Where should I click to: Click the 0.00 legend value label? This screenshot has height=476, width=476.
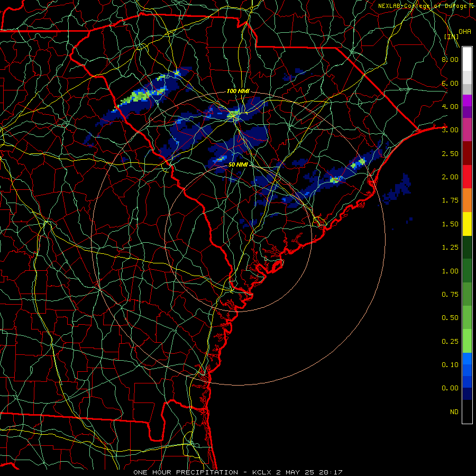(x=450, y=388)
